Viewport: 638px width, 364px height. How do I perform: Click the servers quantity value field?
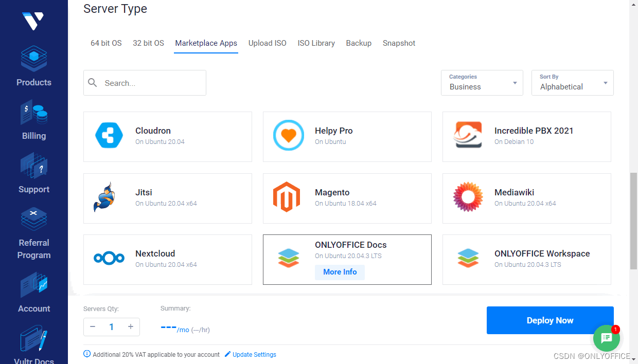point(112,326)
